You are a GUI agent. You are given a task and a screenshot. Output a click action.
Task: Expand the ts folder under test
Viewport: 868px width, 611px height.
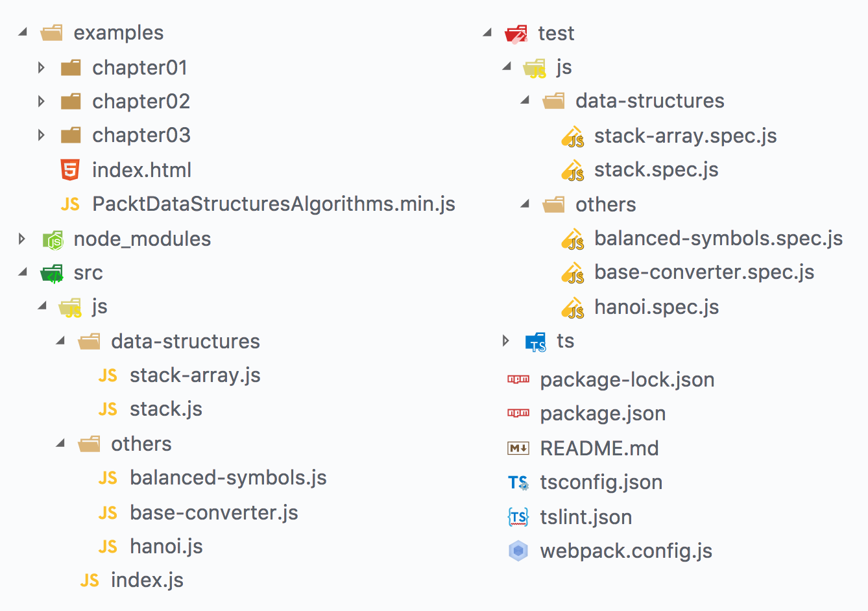(506, 341)
